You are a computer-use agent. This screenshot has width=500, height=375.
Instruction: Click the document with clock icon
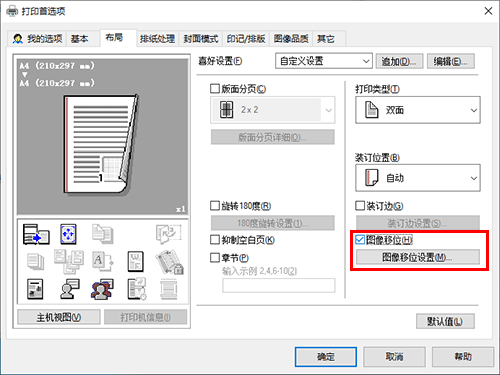[x=137, y=289]
